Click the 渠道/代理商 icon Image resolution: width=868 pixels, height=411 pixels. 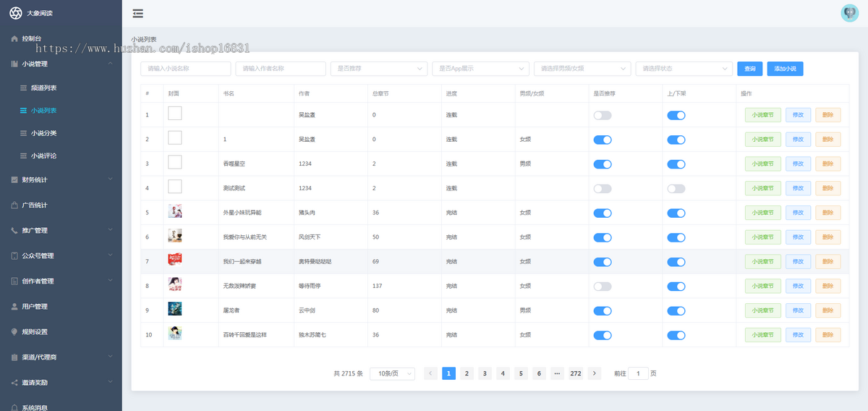(x=14, y=357)
